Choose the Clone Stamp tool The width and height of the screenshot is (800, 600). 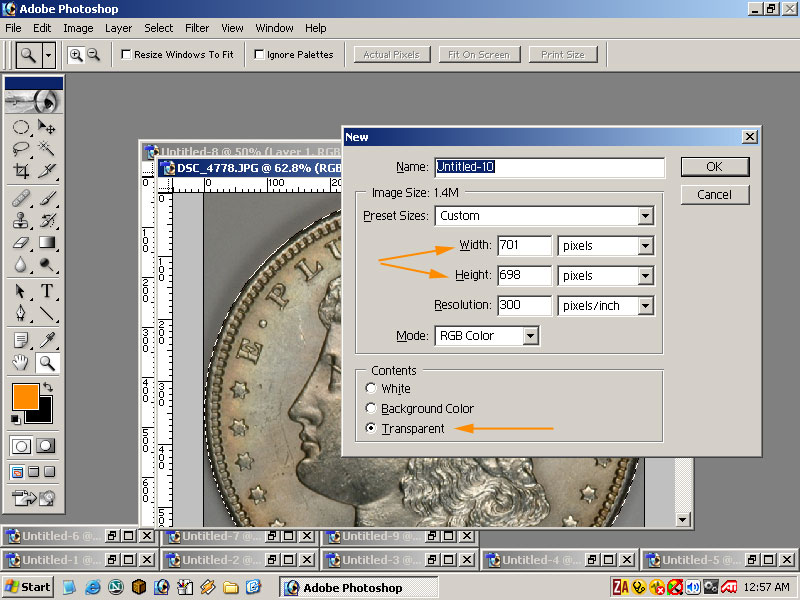pos(21,220)
